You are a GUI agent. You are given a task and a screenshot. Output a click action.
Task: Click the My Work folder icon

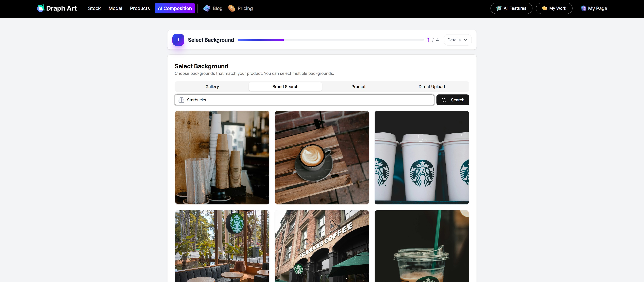pos(544,8)
